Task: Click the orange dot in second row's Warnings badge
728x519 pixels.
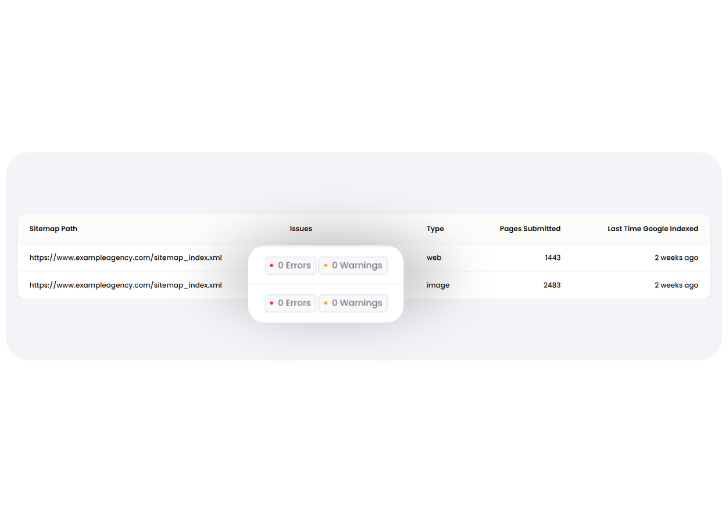Action: point(326,303)
